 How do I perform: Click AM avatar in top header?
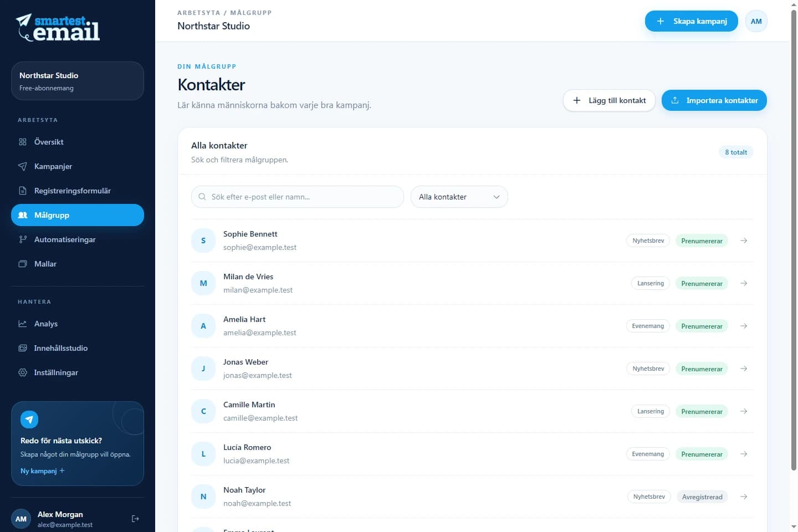coord(756,21)
